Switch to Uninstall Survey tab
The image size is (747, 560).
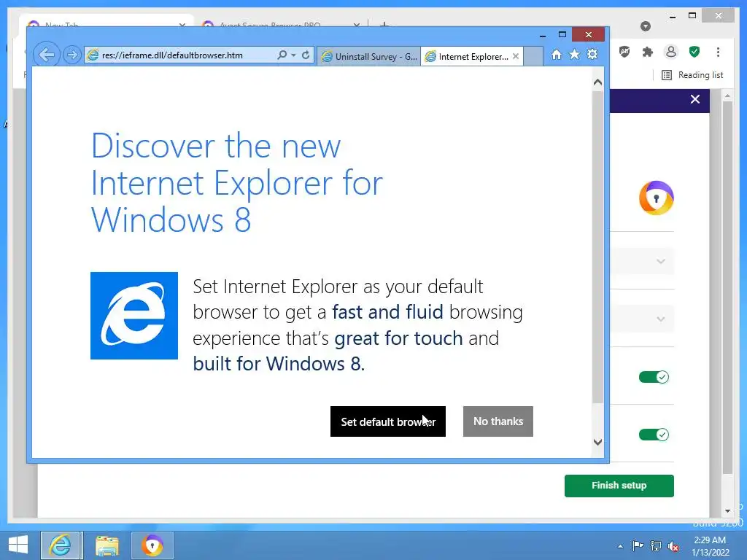pos(368,57)
